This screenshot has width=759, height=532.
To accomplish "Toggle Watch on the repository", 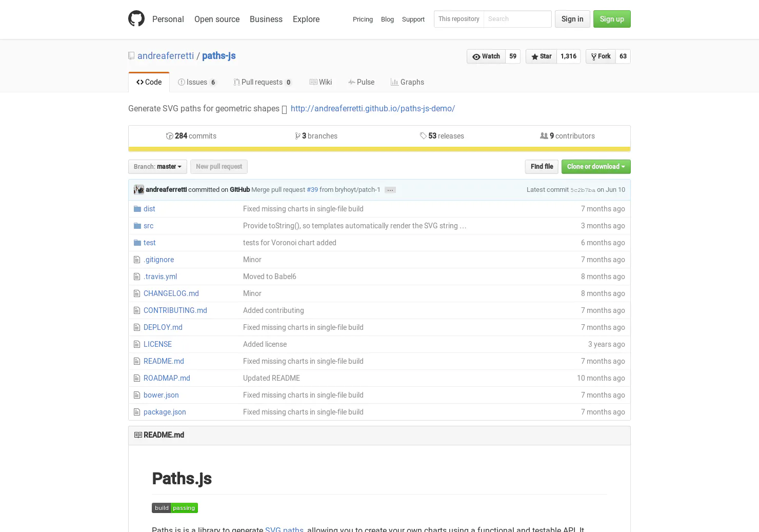I will (486, 56).
